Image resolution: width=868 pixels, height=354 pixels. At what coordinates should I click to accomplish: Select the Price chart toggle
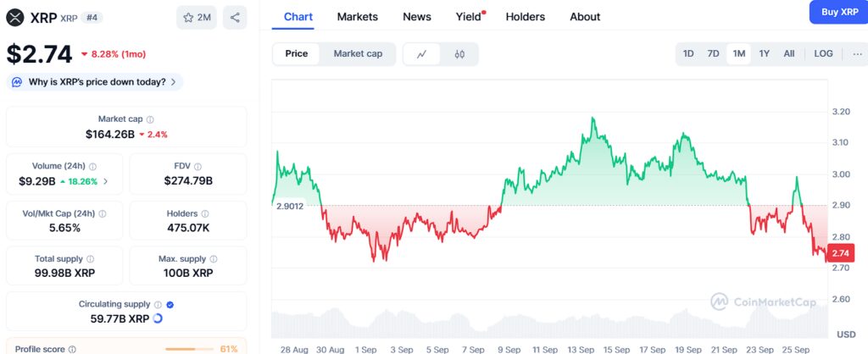[296, 53]
